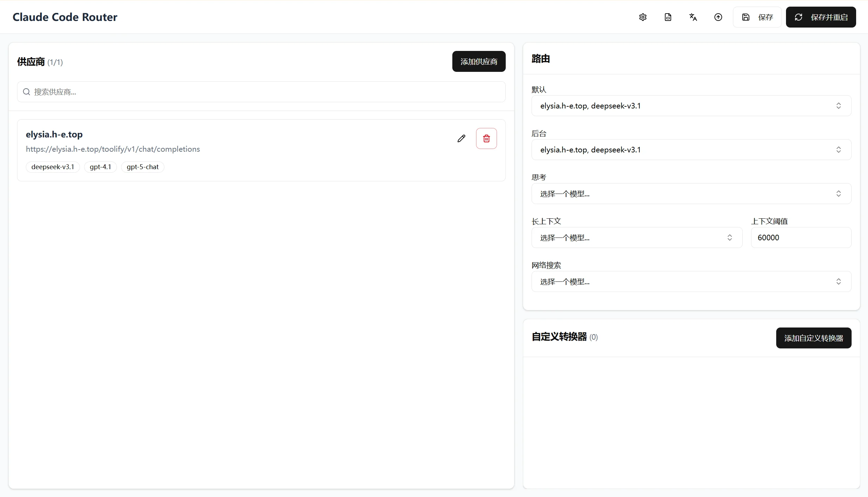Delete elysia.h-e.top provider with trash icon
868x497 pixels.
(x=486, y=138)
